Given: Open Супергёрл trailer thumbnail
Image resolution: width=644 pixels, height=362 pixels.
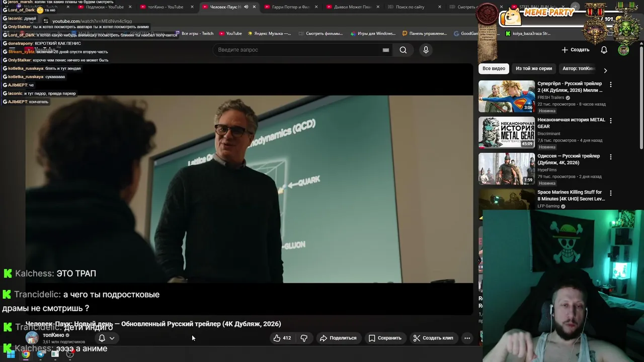Looking at the screenshot, I should pyautogui.click(x=507, y=96).
